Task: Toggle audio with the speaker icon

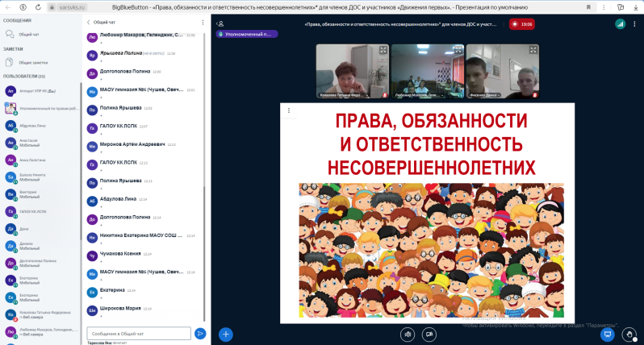Action: (408, 333)
